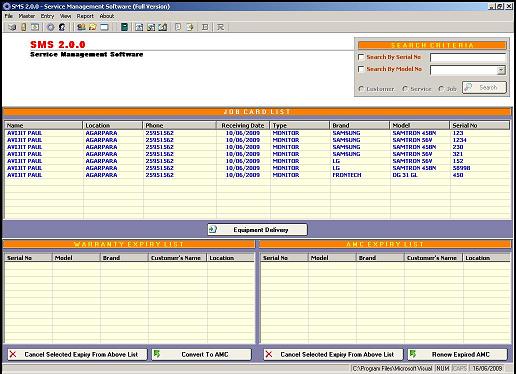Image resolution: width=516 pixels, height=374 pixels.
Task: Cancel selected expiry in AMC Expiry list
Action: point(333,354)
